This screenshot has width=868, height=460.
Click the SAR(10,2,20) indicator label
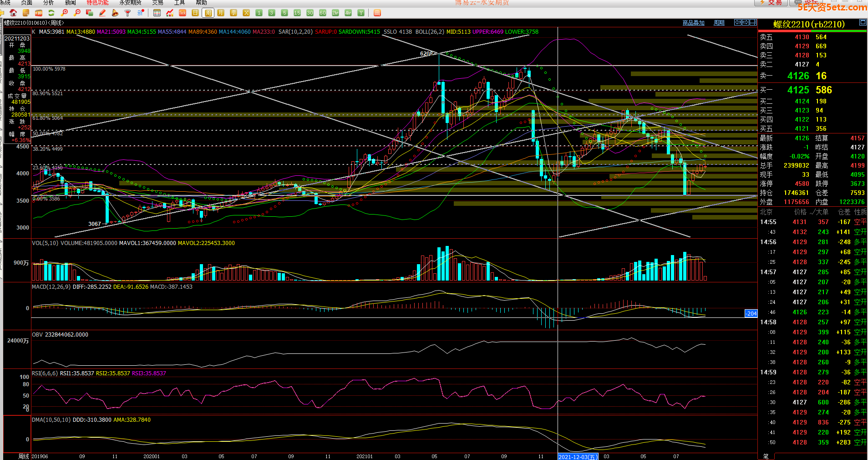[295, 32]
